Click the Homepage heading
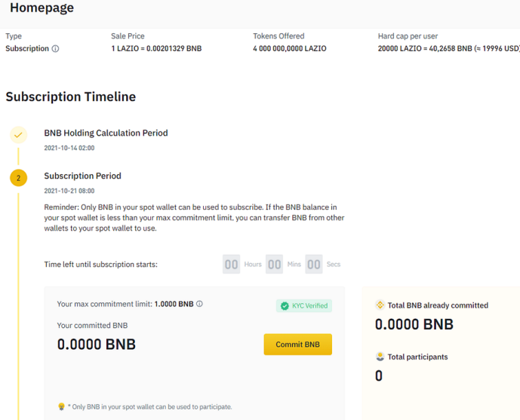Image resolution: width=520 pixels, height=420 pixels. (42, 8)
